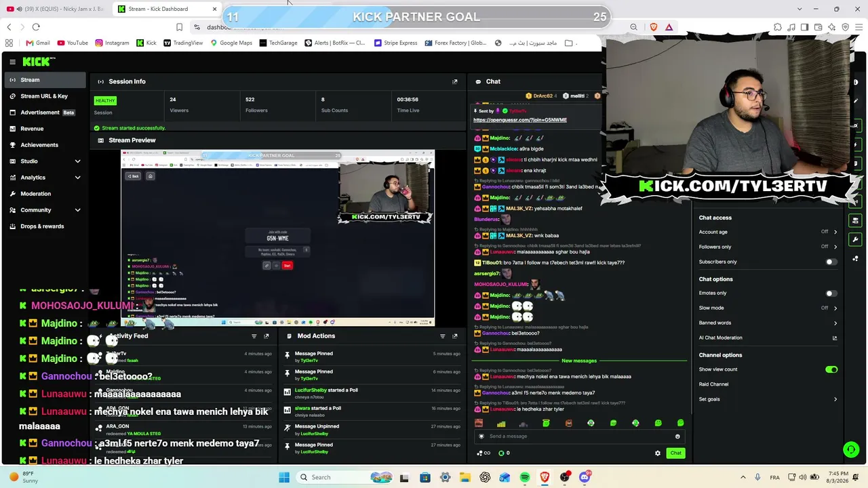Image resolution: width=868 pixels, height=488 pixels.
Task: Click the green Chat send button
Action: pyautogui.click(x=675, y=453)
